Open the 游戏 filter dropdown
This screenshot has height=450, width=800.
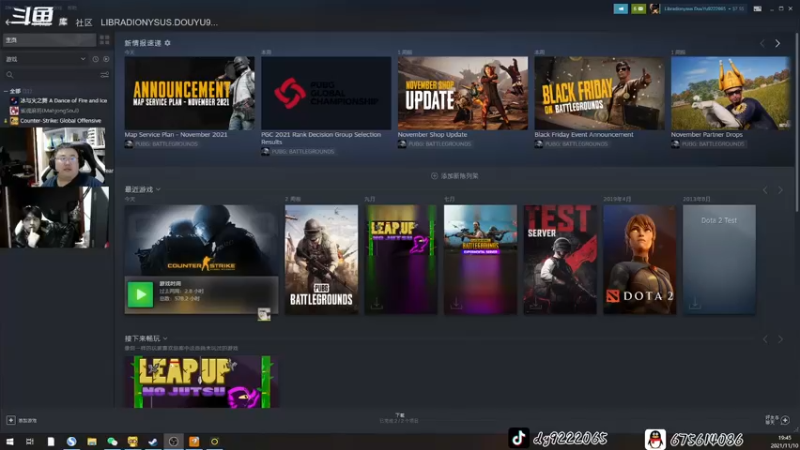[45, 59]
